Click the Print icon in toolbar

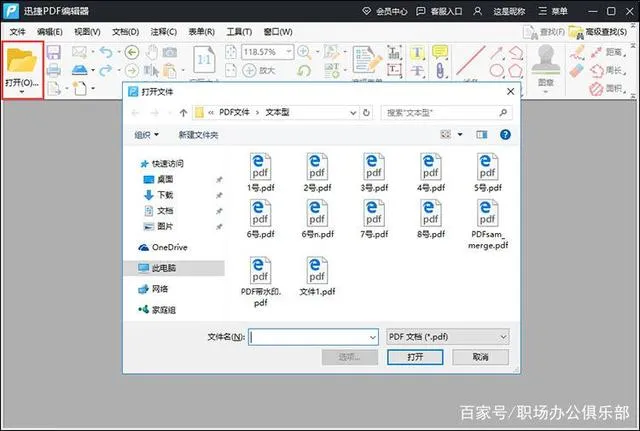point(53,70)
